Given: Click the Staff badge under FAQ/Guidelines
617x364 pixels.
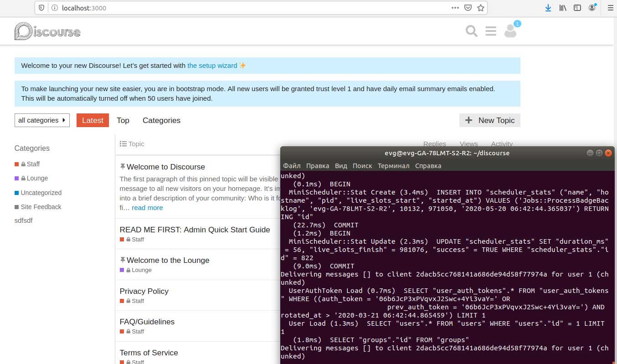Looking at the screenshot, I should (x=132, y=331).
